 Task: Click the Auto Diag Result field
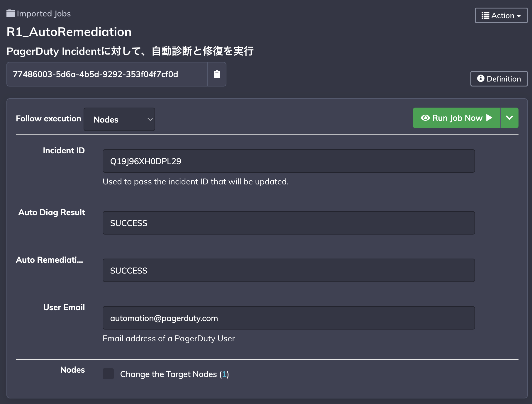(x=289, y=223)
